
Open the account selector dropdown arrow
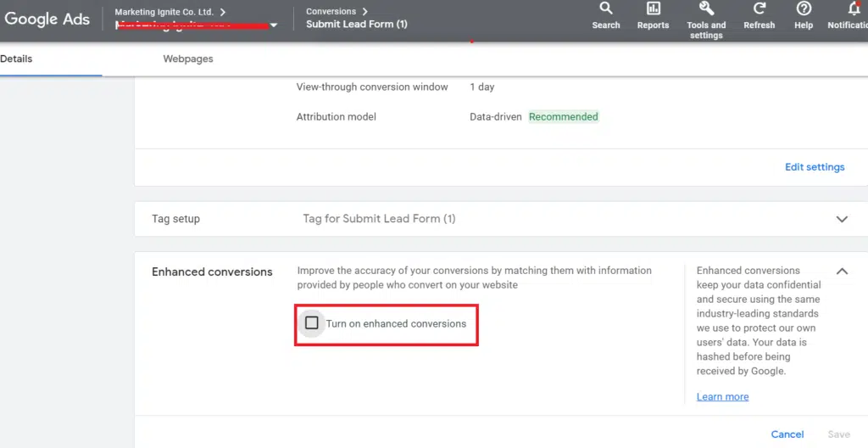tap(273, 25)
